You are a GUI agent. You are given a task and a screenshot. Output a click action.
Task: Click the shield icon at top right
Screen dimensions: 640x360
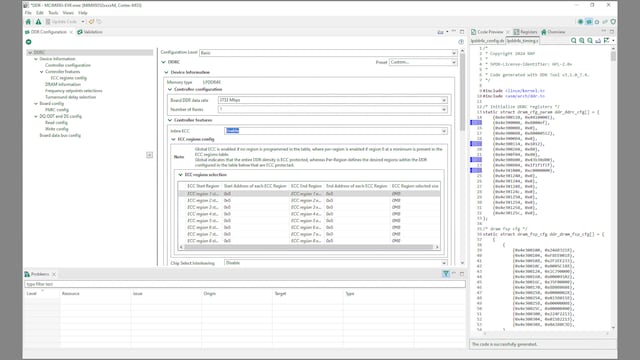click(613, 22)
